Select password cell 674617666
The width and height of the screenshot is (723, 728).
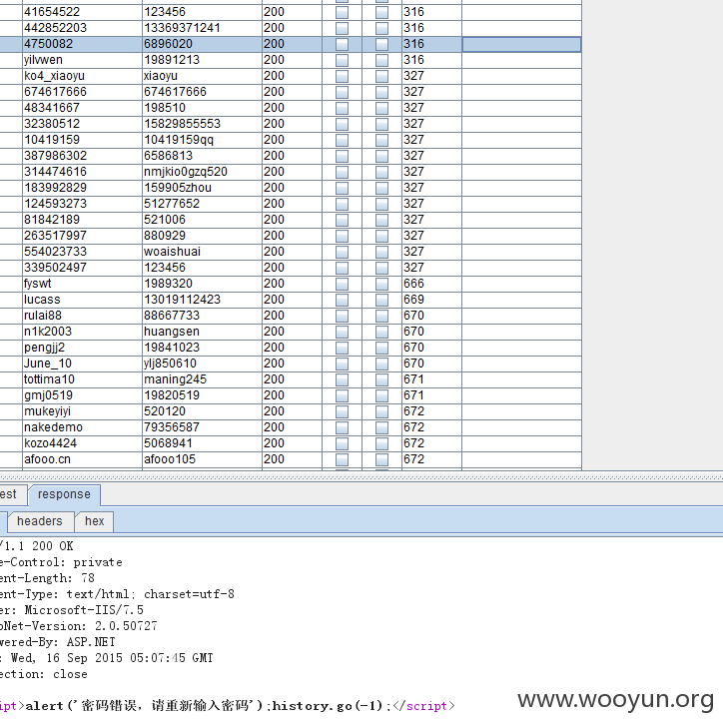(x=202, y=92)
